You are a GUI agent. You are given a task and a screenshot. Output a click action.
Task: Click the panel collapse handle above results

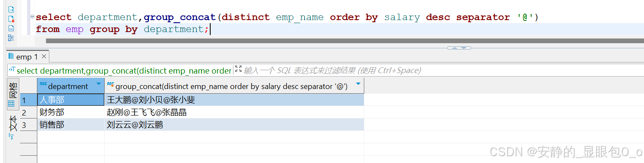(459, 48)
